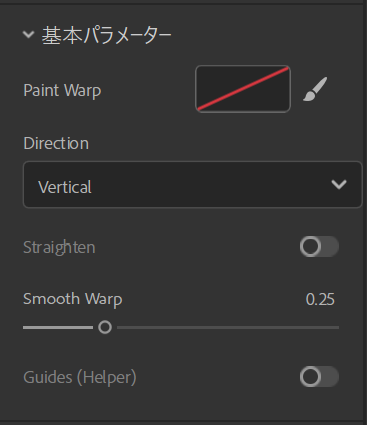The image size is (367, 425).
Task: Click the Guides (Helper) parameter label
Action: click(x=80, y=377)
